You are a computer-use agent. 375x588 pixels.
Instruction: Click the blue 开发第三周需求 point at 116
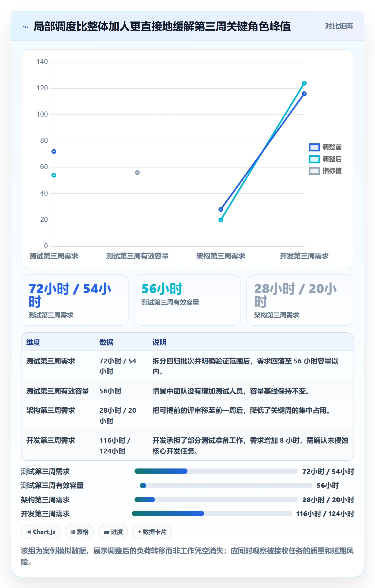tap(304, 94)
